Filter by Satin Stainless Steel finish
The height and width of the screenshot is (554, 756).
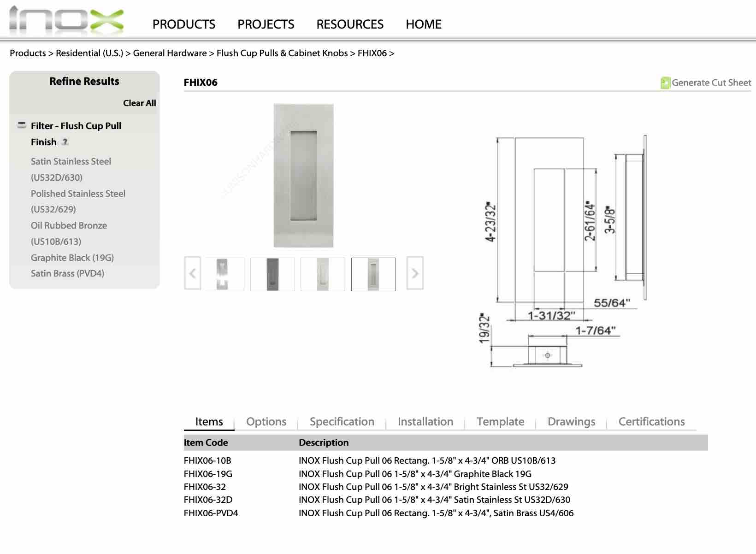pos(71,169)
